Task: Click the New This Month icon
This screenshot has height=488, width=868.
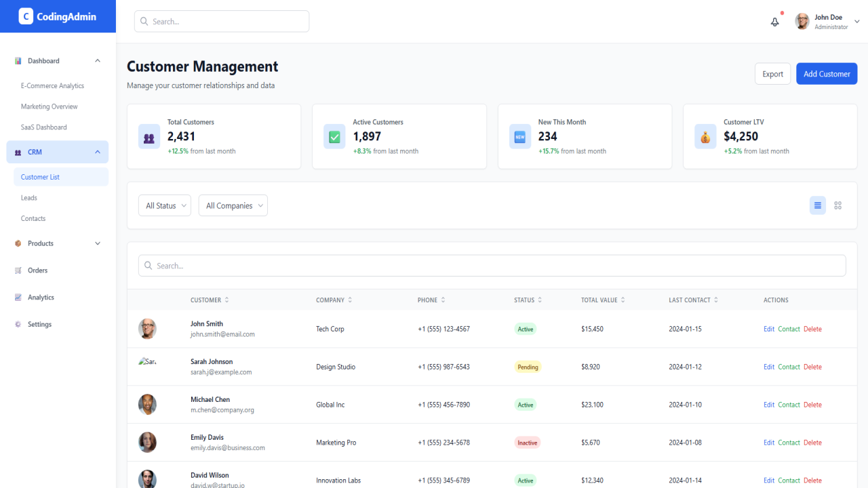Action: pos(520,136)
